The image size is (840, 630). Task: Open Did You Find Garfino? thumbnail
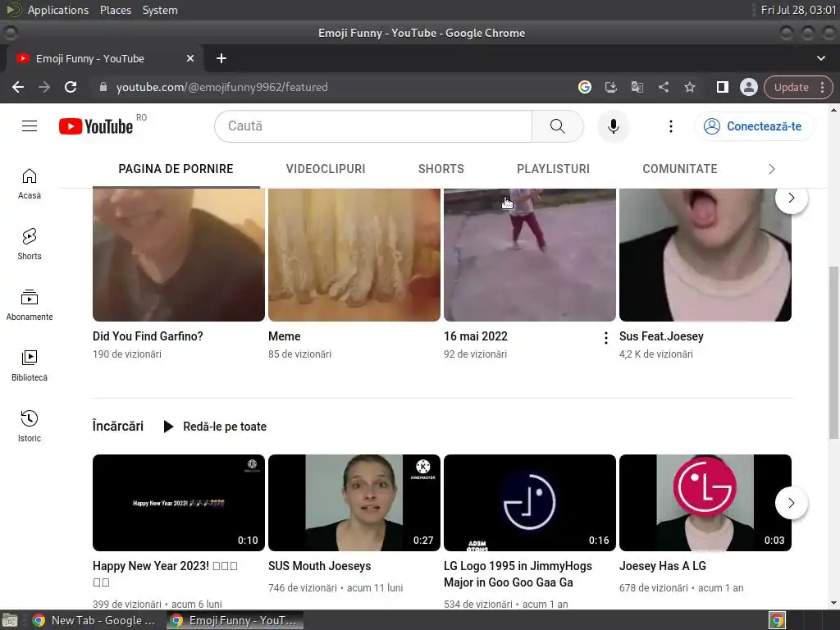[x=178, y=255]
